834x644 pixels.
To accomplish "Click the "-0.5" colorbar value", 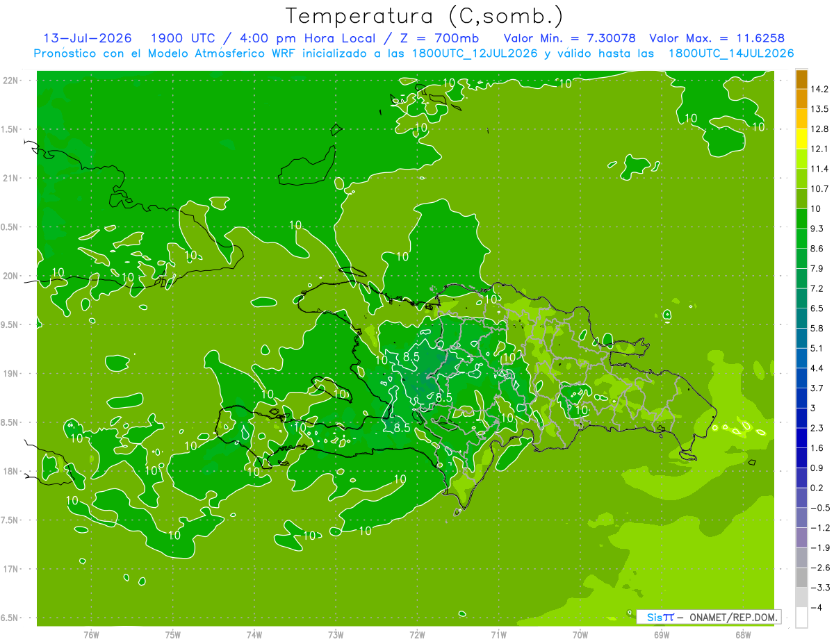I will 821,508.
